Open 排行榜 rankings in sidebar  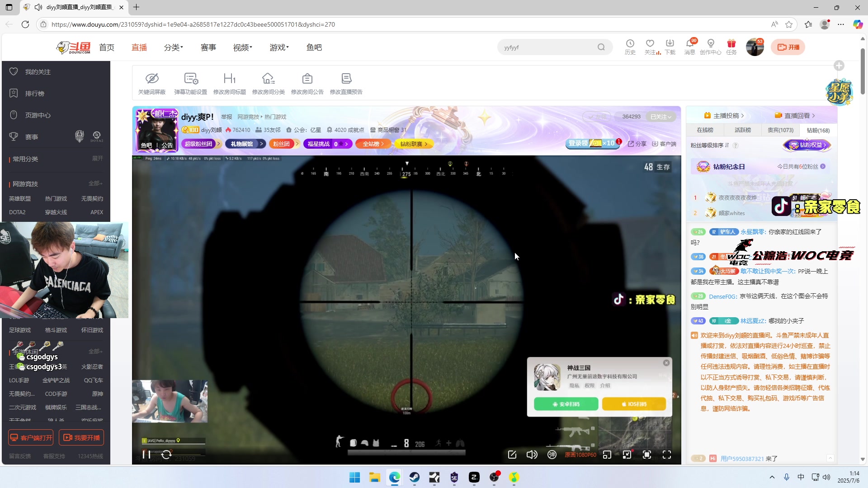point(34,94)
